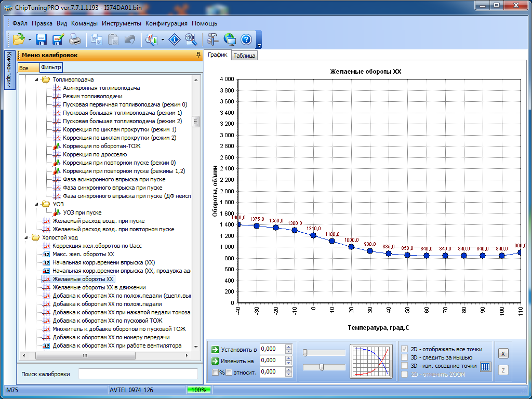Switch to the Таблица tab
Screen dimensions: 532x399
click(244, 56)
